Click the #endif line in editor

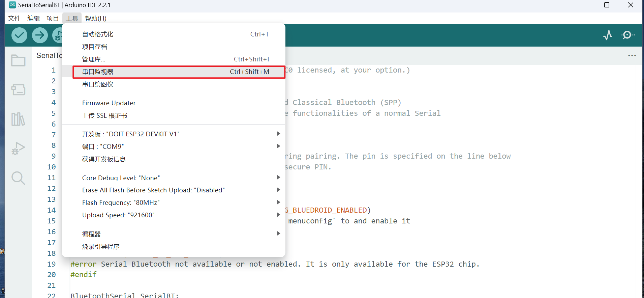84,275
